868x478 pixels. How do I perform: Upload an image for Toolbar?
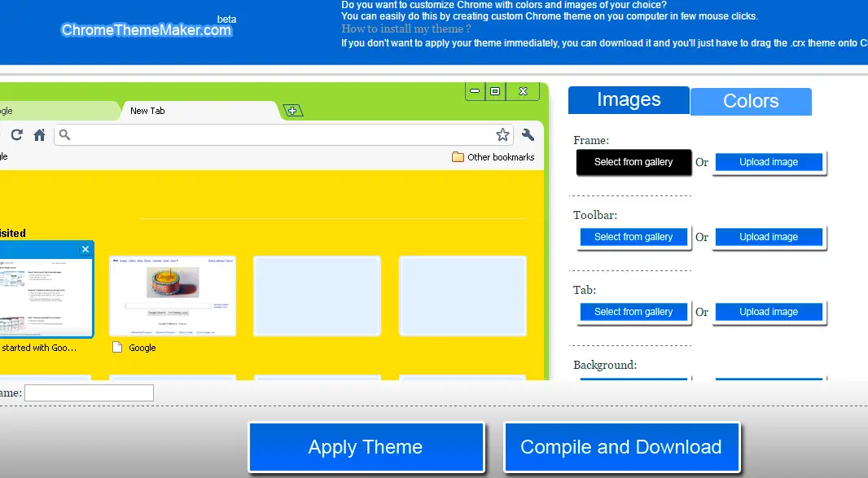[769, 237]
